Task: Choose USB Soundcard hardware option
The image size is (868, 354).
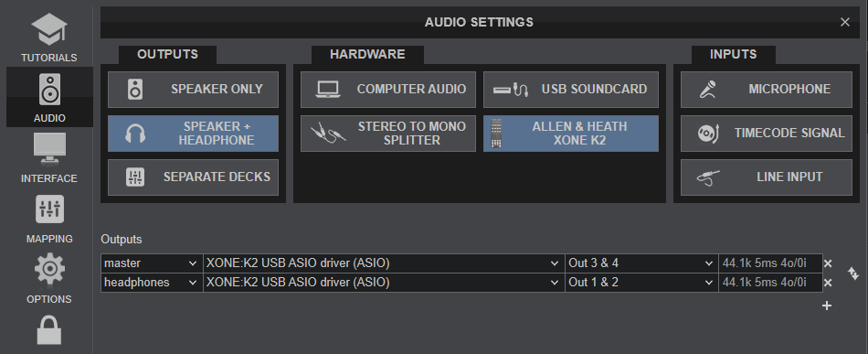Action: (x=571, y=90)
